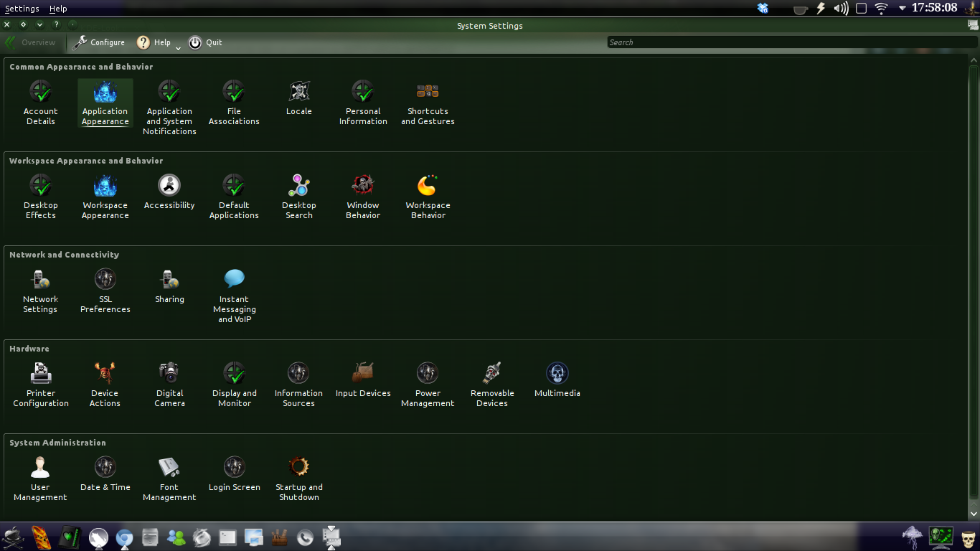This screenshot has width=980, height=551.
Task: Open the phone dock icon
Action: (x=305, y=537)
